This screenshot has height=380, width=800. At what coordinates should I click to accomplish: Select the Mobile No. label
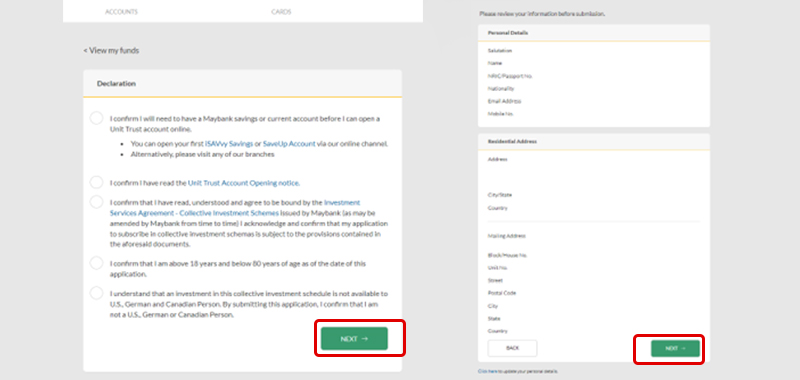pyautogui.click(x=500, y=114)
